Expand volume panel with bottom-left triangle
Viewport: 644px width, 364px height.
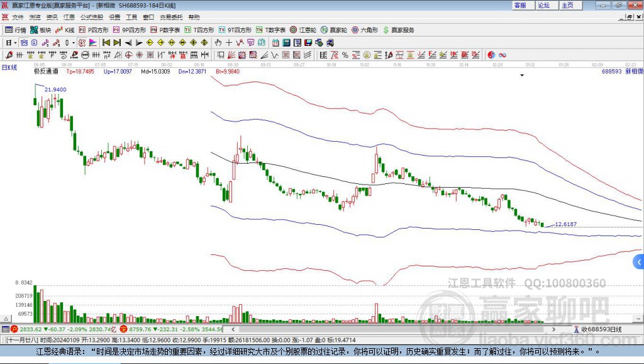[6, 319]
